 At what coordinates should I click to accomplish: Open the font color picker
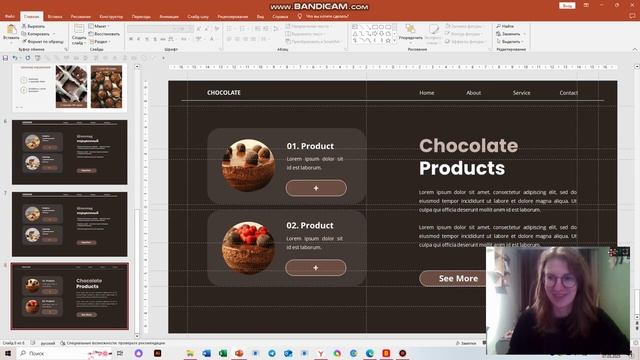(212, 39)
